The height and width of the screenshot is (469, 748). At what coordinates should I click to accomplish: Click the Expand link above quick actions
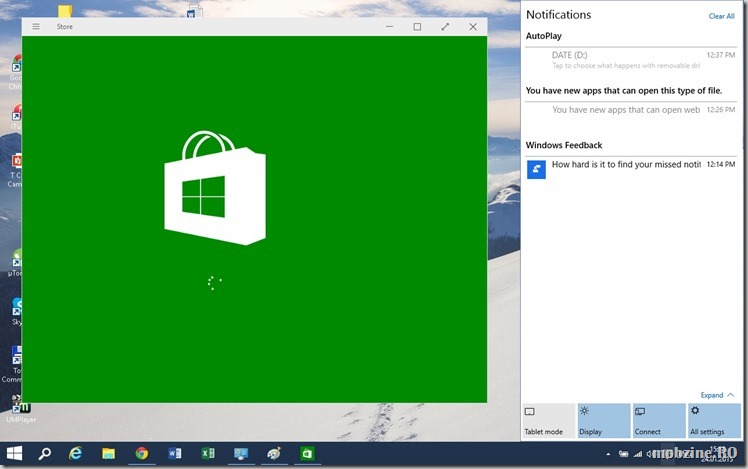pyautogui.click(x=717, y=395)
